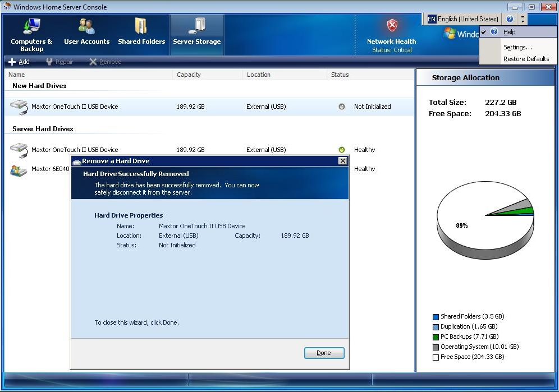Click the language bar help icon

point(510,19)
